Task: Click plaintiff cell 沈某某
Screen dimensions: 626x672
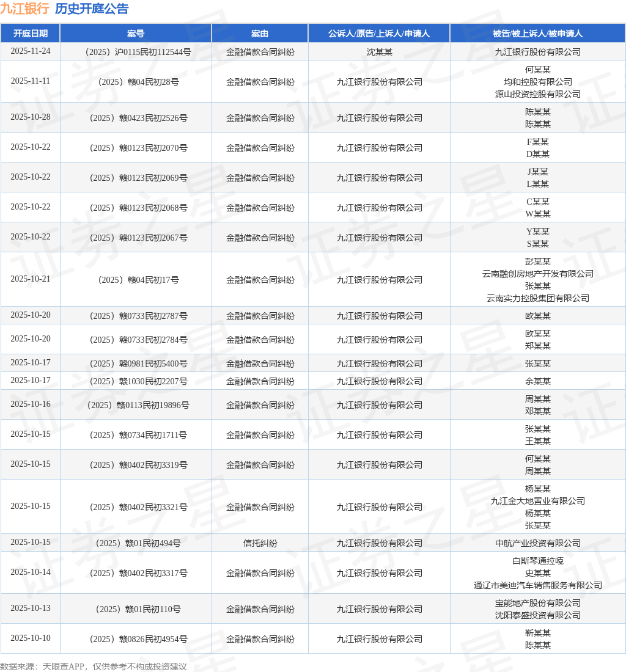Action: 380,52
